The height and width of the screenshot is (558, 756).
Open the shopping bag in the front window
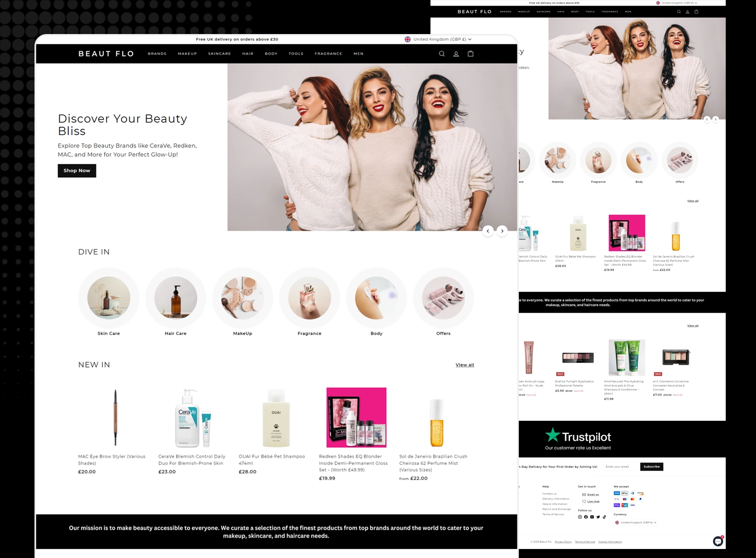471,53
